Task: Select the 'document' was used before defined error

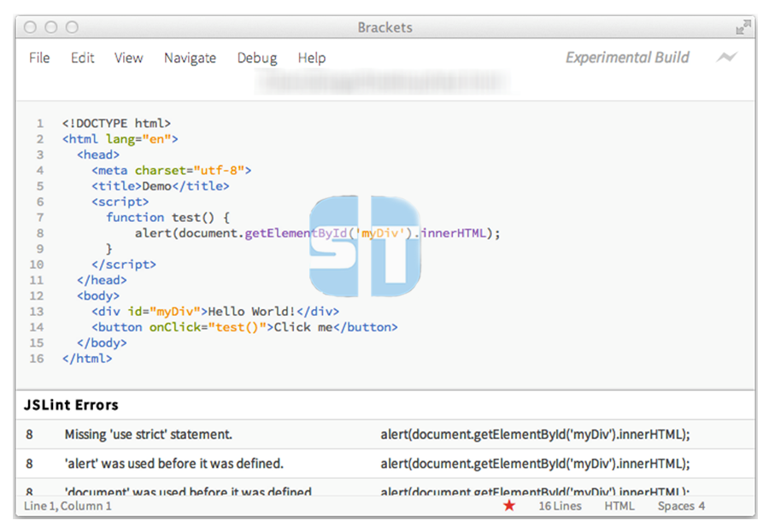Action: 385,488
